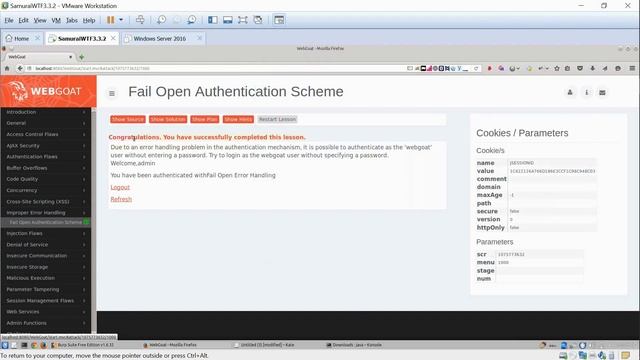
Task: Expand Cross-Site Scripting (XSS) category
Action: pyautogui.click(x=46, y=202)
